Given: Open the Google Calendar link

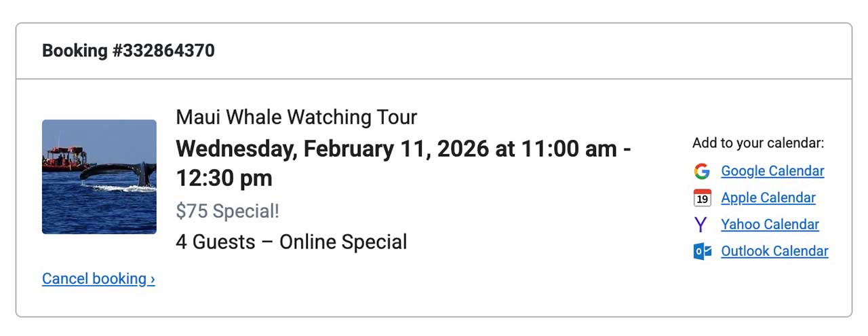Looking at the screenshot, I should click(772, 171).
